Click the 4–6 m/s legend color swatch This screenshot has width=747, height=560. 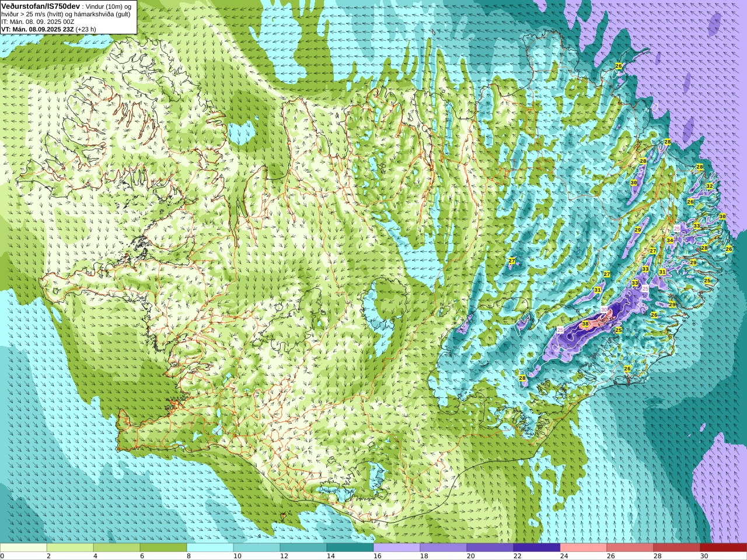117,548
